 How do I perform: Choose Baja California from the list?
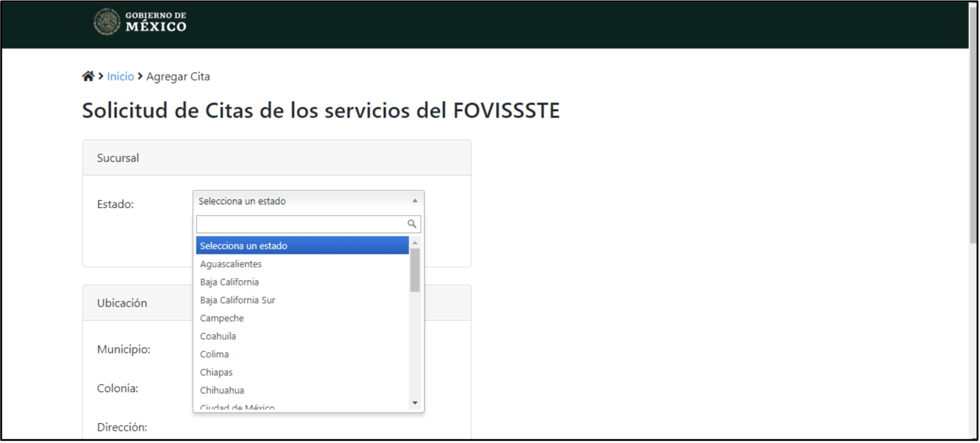(302, 282)
